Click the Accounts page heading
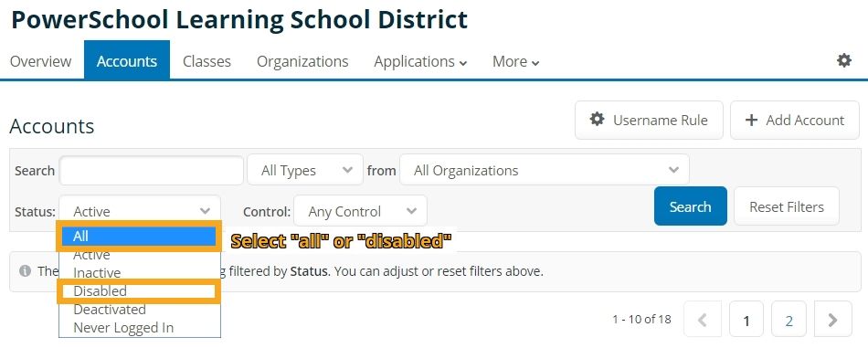The image size is (868, 348). coord(52,126)
